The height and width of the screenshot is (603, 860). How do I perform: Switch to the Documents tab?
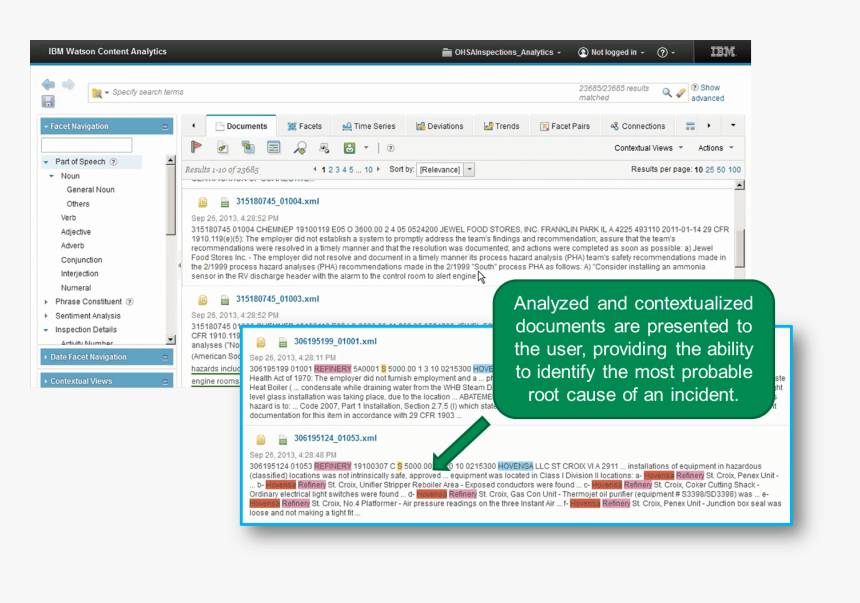(x=241, y=126)
